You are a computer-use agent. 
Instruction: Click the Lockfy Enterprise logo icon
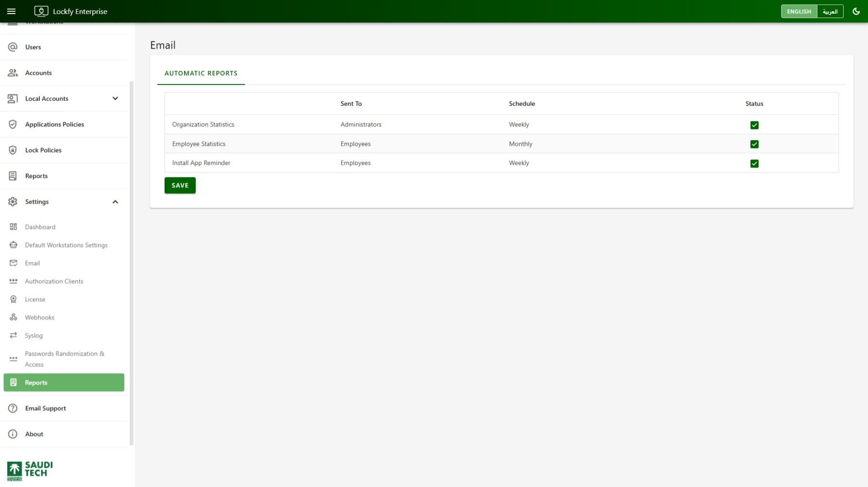41,11
